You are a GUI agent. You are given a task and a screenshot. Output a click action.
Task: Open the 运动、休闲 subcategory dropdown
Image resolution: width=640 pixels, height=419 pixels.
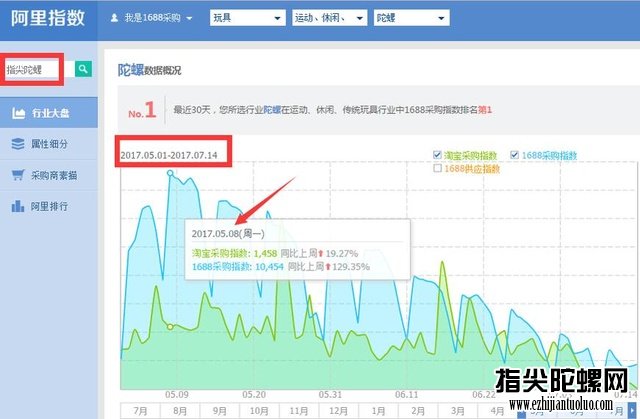point(329,18)
